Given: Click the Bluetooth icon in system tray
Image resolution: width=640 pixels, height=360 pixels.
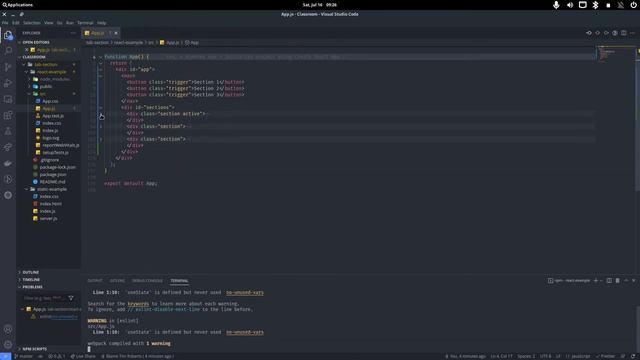Looking at the screenshot, I should coord(596,5).
